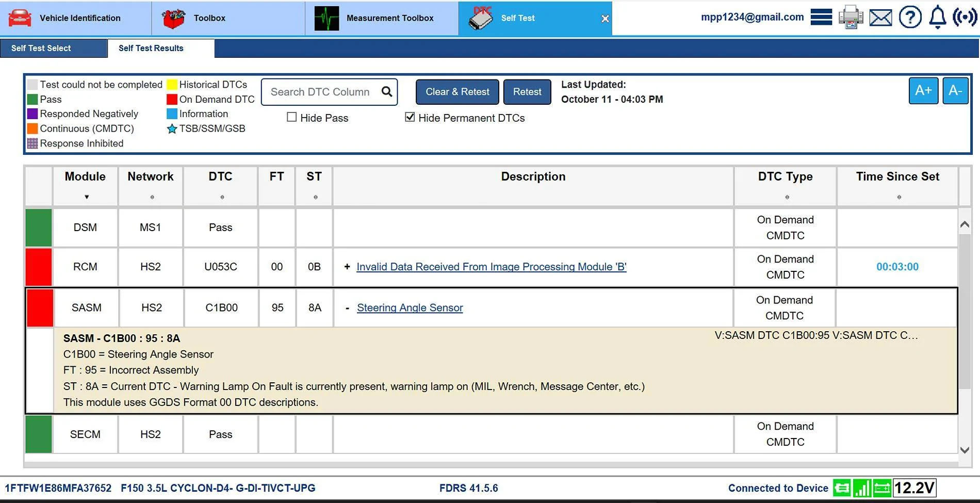Click the printer icon to print results

point(851,17)
